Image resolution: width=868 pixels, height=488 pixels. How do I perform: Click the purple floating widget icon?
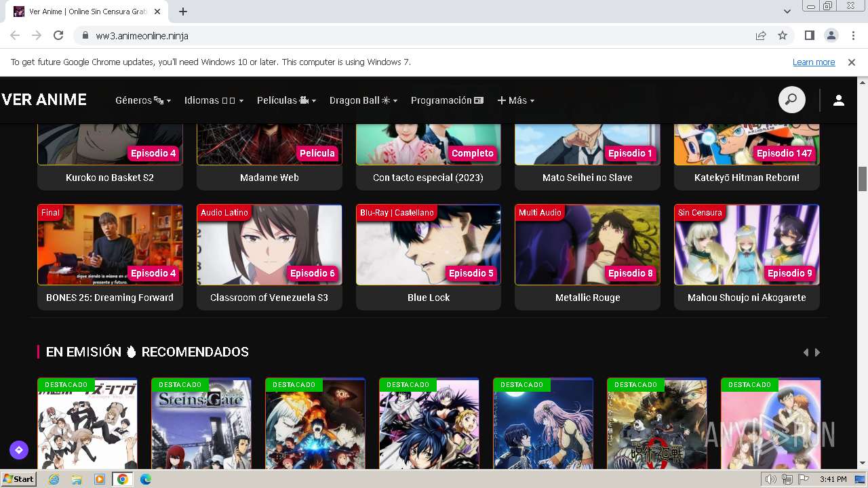[x=18, y=449]
